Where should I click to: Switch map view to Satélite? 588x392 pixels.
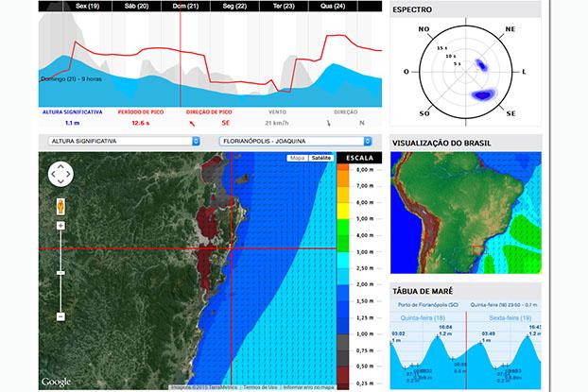click(x=321, y=158)
